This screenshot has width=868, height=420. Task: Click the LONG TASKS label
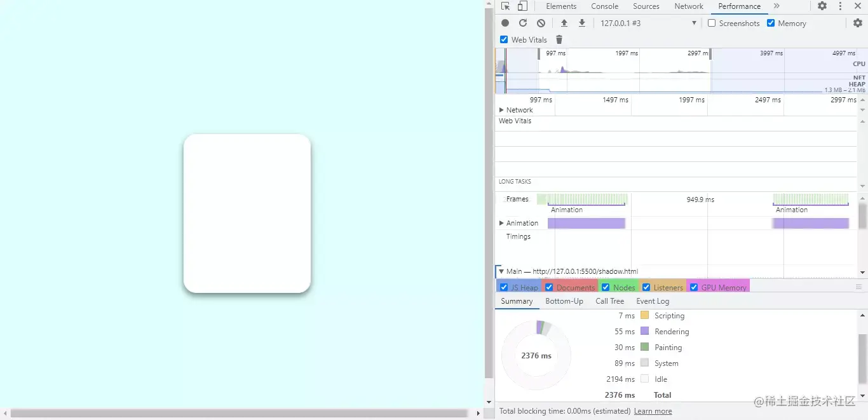(515, 182)
